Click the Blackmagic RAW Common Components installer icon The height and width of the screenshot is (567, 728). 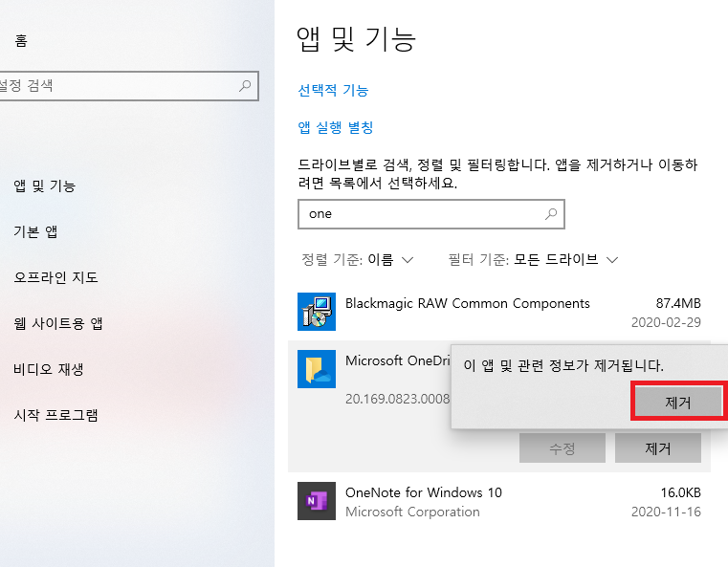[x=317, y=312]
